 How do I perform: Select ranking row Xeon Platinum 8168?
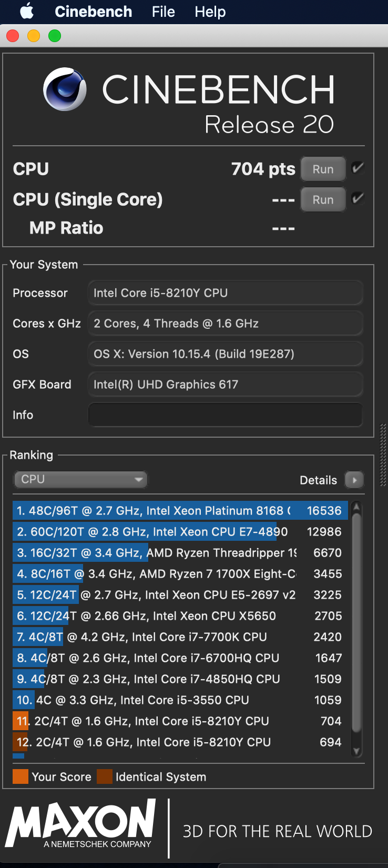(x=180, y=511)
